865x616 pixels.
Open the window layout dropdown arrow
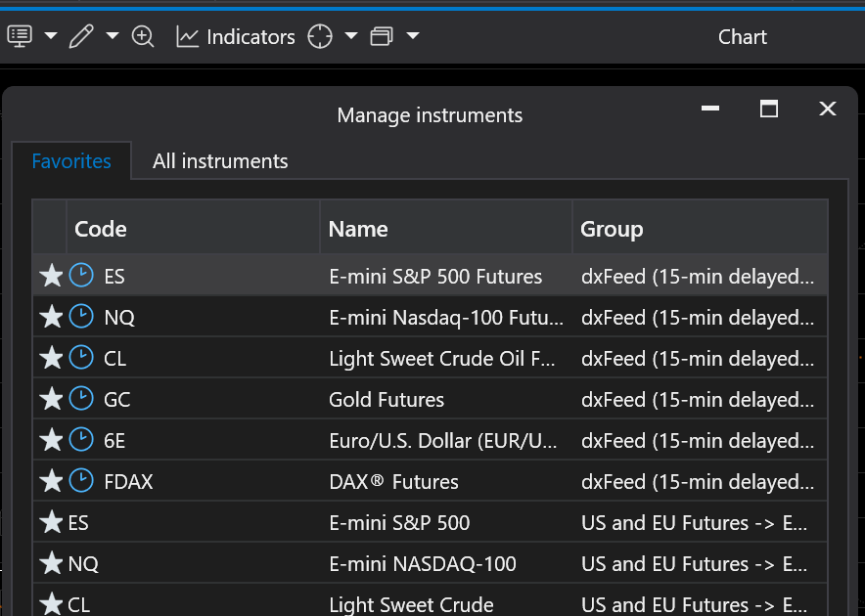(413, 36)
